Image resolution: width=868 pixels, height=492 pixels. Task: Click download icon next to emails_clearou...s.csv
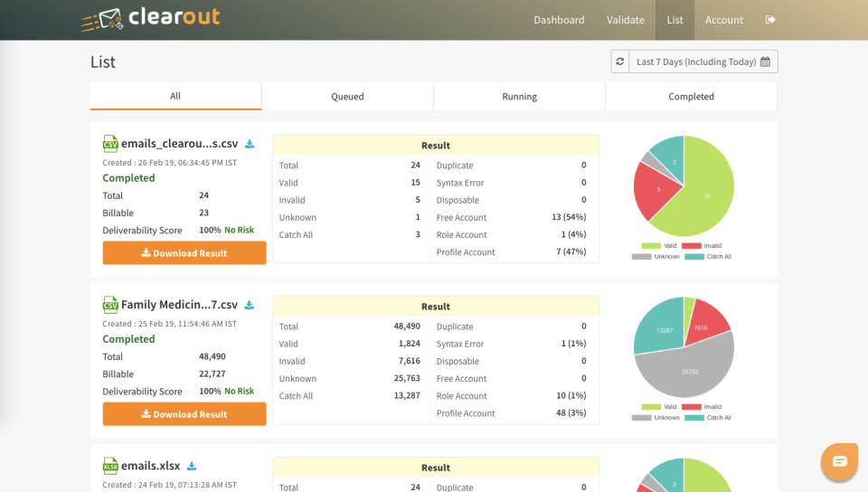point(250,144)
